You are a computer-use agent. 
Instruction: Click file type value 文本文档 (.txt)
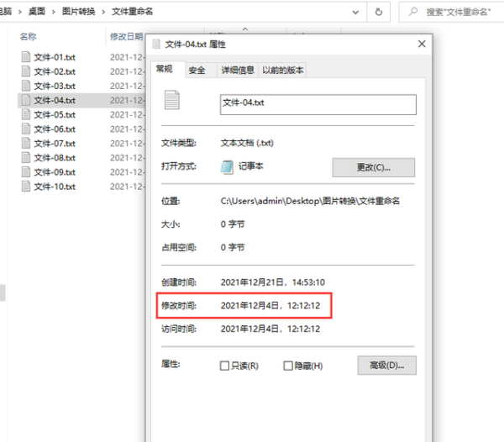pyautogui.click(x=247, y=143)
